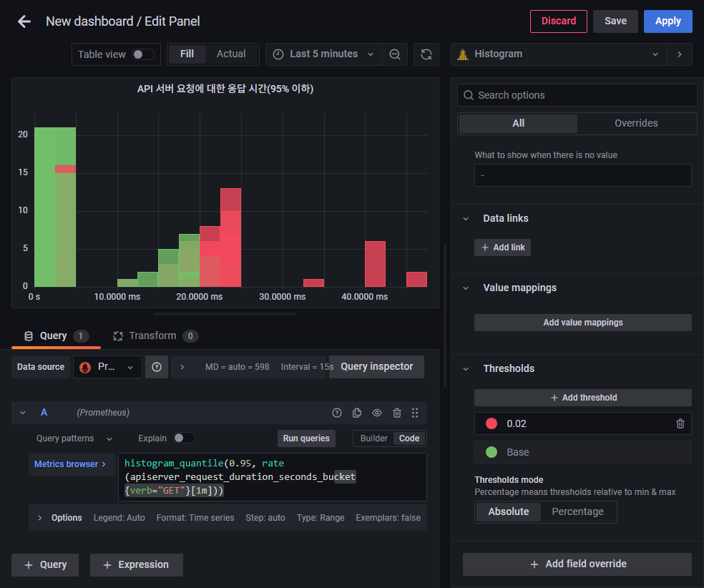Switch query editor to Builder mode

click(373, 438)
